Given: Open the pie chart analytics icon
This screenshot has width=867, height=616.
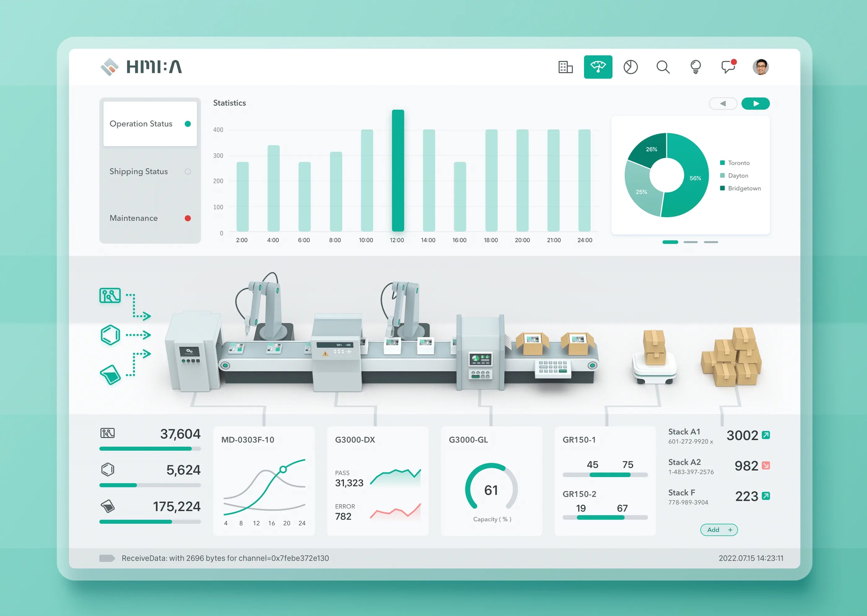Looking at the screenshot, I should pyautogui.click(x=630, y=67).
